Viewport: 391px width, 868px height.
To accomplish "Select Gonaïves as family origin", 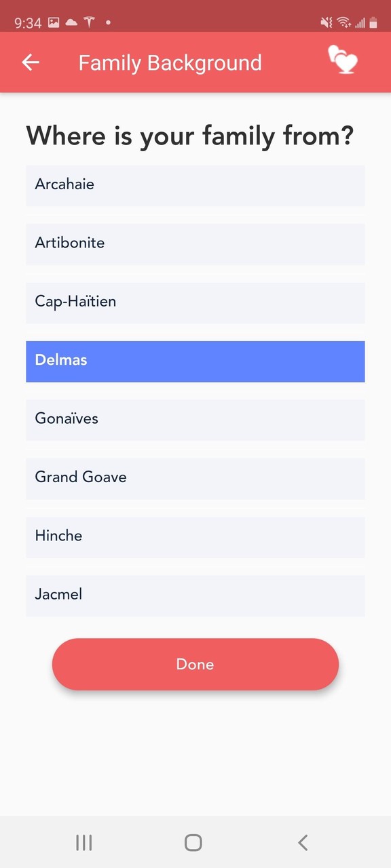I will coord(195,420).
